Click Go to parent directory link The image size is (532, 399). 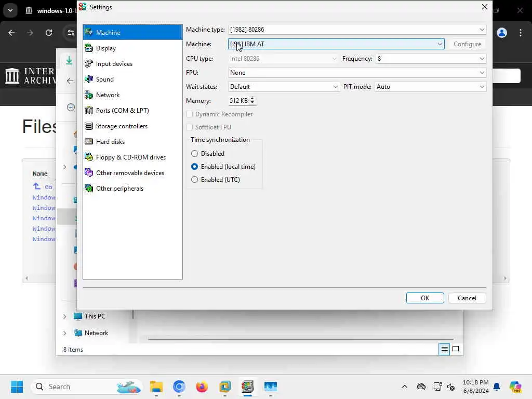[x=43, y=187]
